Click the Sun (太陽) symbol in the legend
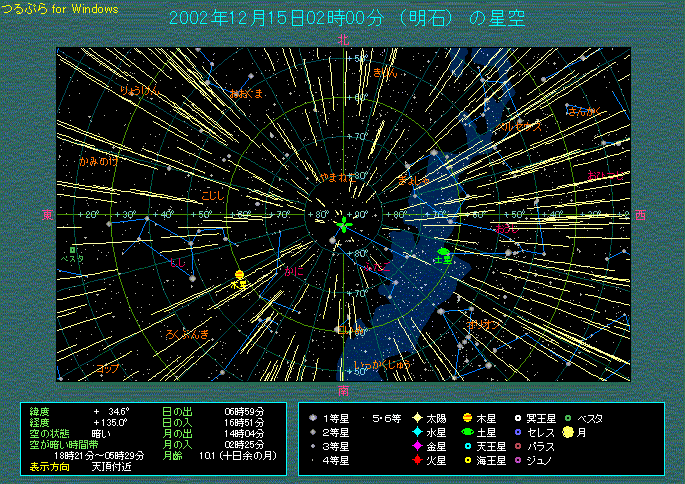This screenshot has height=484, width=685. [417, 418]
